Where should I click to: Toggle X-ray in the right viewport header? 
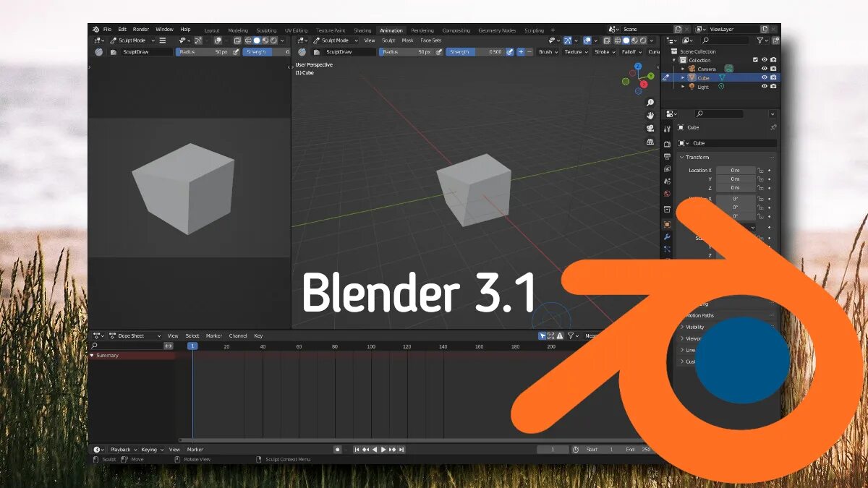(605, 40)
